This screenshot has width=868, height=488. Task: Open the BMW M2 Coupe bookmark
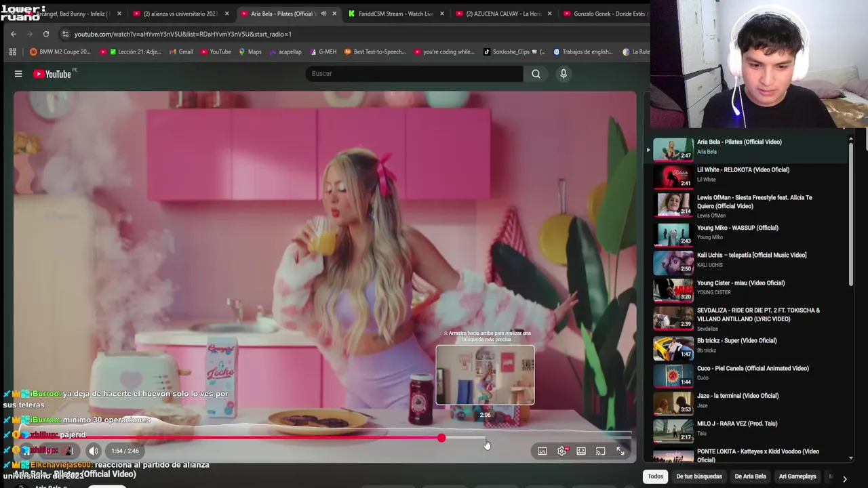pos(60,52)
